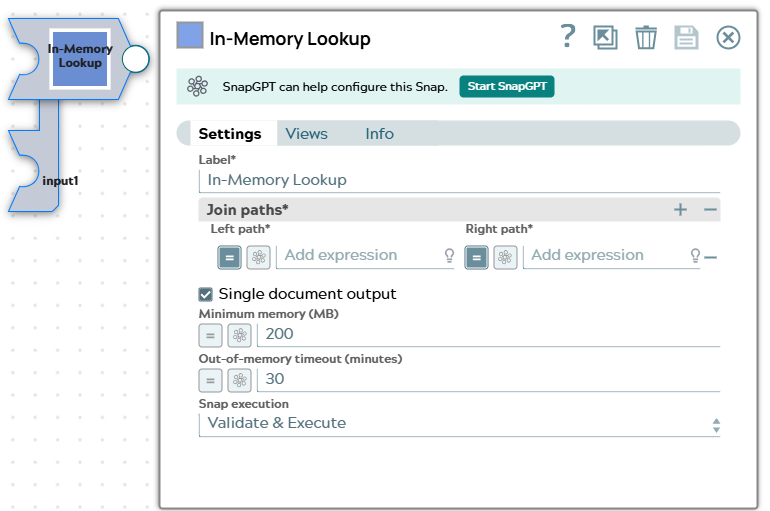Delete the snap with the trash icon
The image size is (770, 511).
click(646, 37)
